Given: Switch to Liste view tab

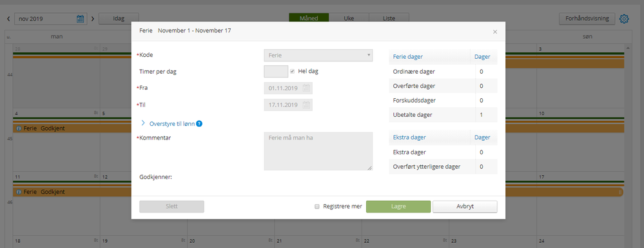Looking at the screenshot, I should click(389, 19).
